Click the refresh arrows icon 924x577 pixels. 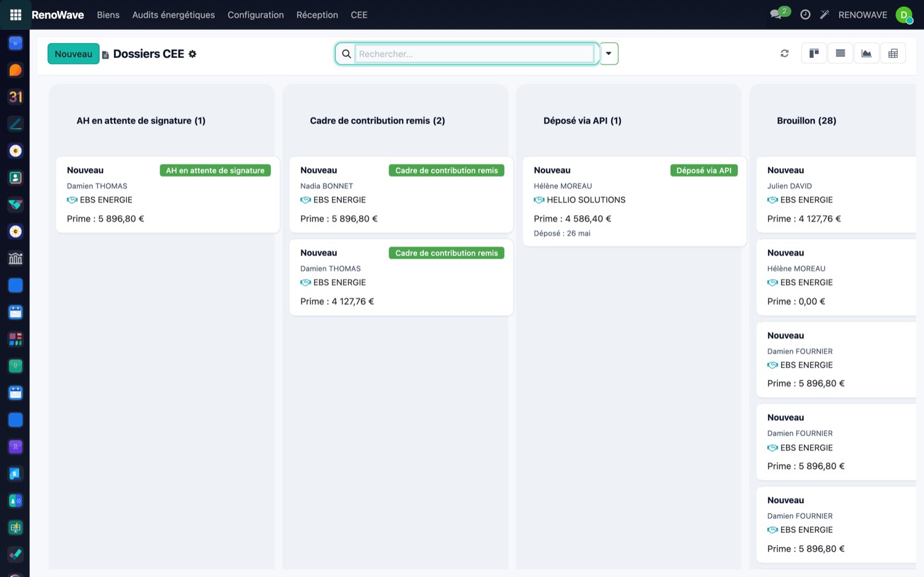click(784, 54)
